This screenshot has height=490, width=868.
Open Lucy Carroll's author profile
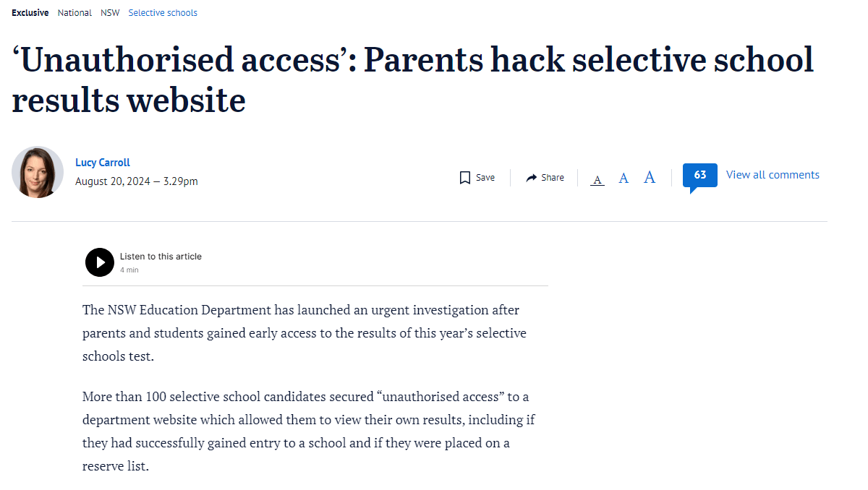tap(102, 162)
